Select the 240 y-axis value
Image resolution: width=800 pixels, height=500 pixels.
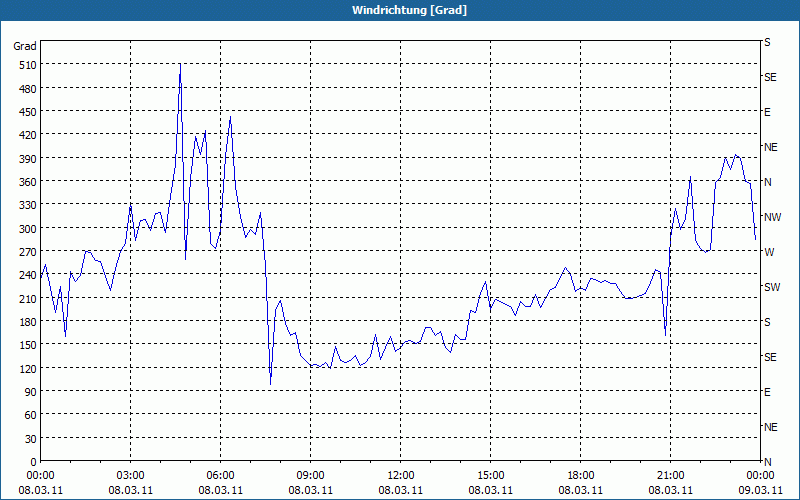28,275
